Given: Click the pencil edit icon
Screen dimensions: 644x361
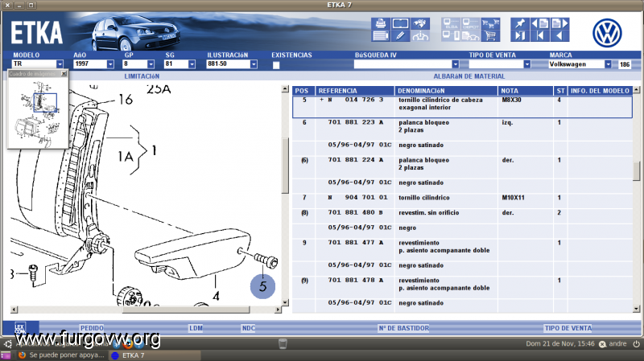Looking at the screenshot, I should pos(400,36).
